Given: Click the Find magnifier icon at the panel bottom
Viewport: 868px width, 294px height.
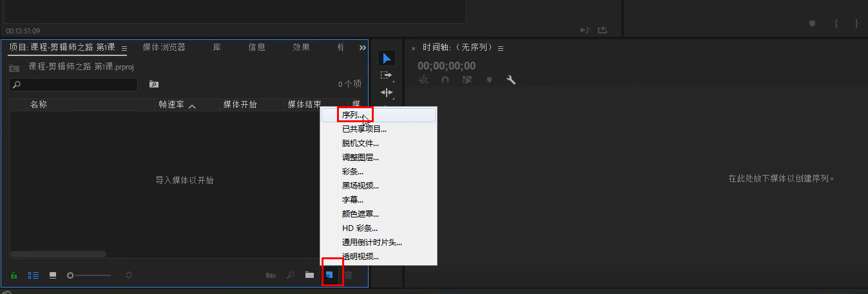Looking at the screenshot, I should coord(291,275).
